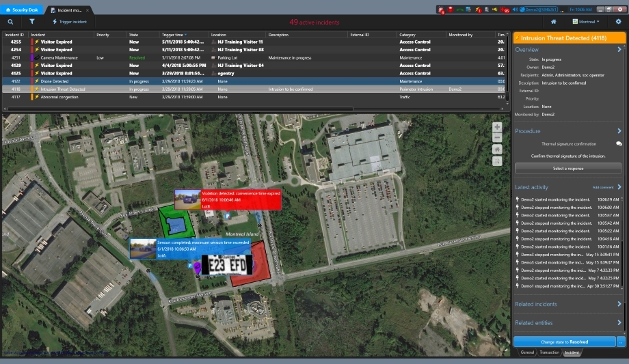Sort by Incident ID column header
Viewport: 629px width, 364px height.
coord(14,35)
